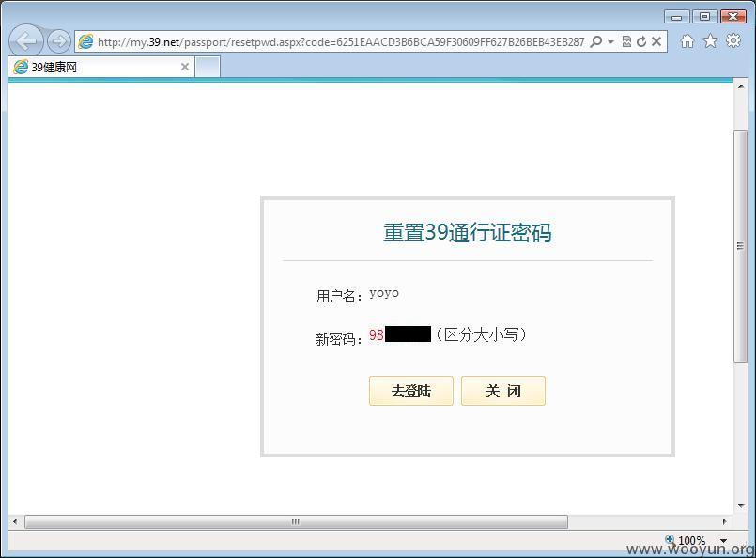Click the vertical scrollbar thumb
This screenshot has width=756, height=558.
pyautogui.click(x=741, y=246)
